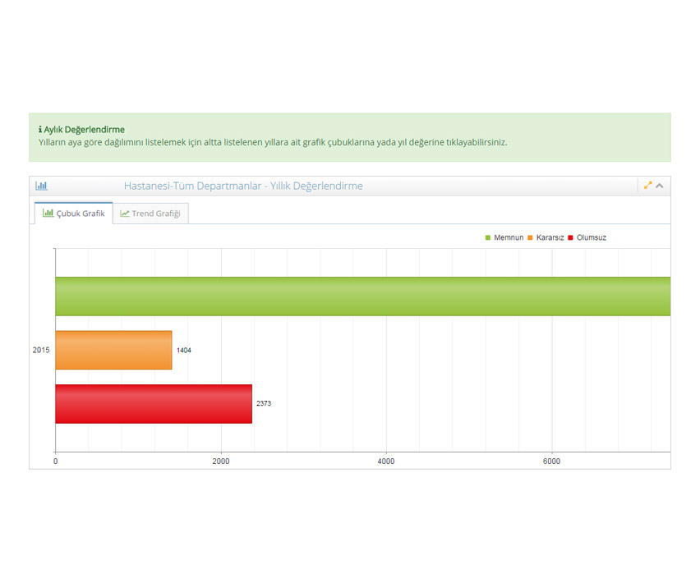Click the bar chart icon in the panel header
This screenshot has width=700, height=588.
tap(41, 186)
